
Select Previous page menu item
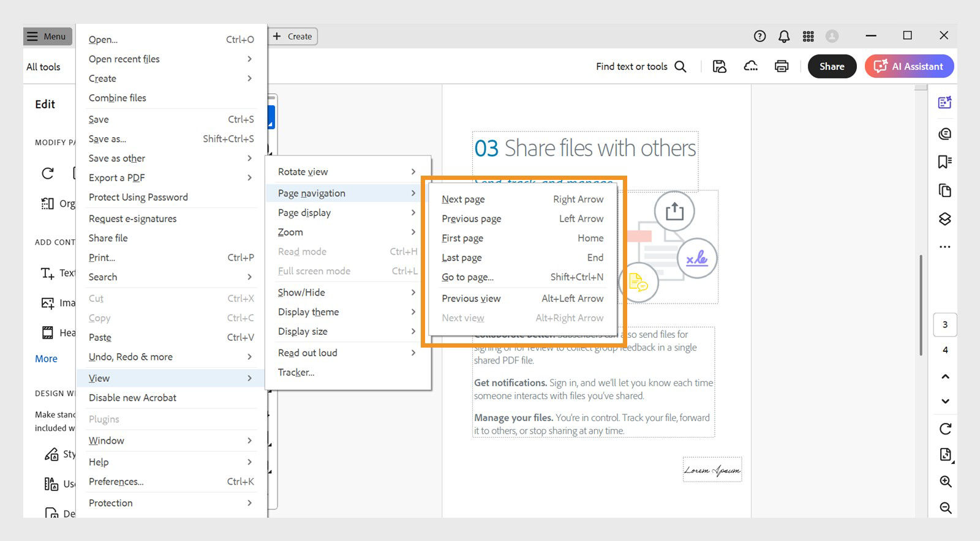coord(522,218)
